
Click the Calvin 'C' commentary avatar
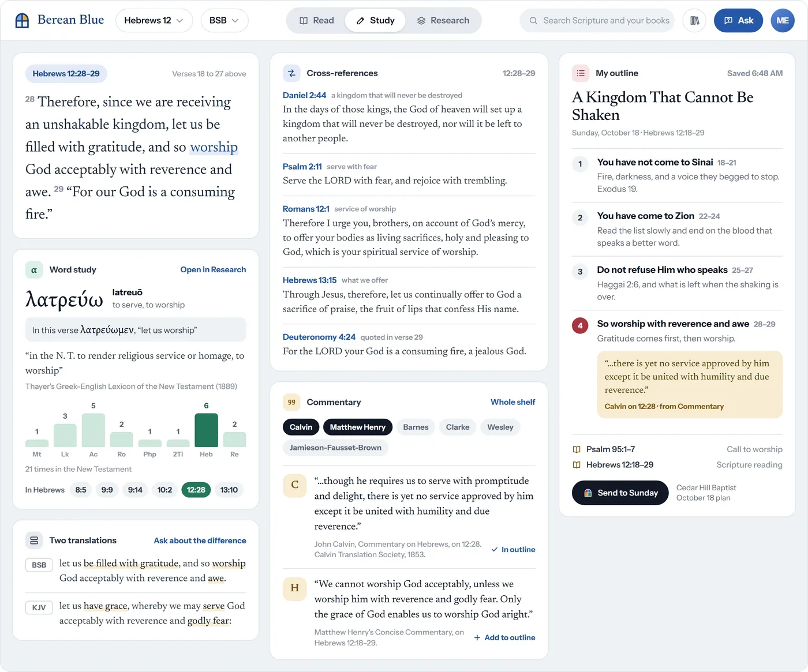[294, 485]
